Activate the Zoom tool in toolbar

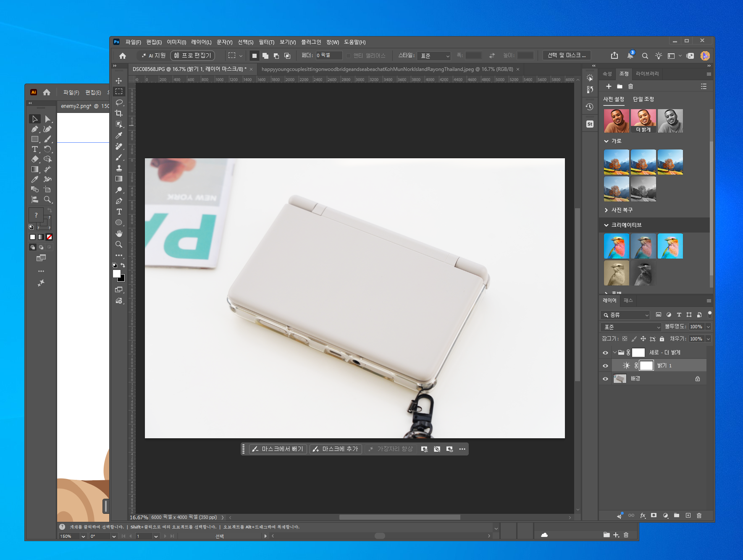tap(119, 244)
